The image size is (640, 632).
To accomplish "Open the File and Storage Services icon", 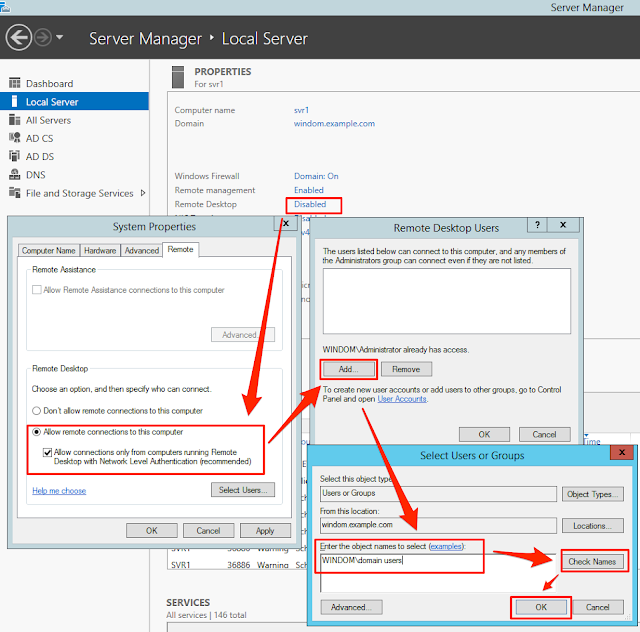I will coord(15,193).
